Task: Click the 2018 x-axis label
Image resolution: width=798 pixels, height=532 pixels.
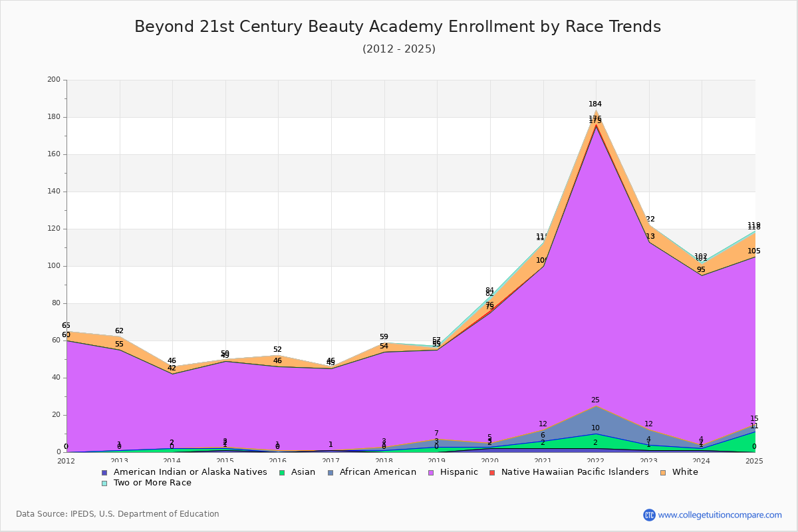Action: pyautogui.click(x=384, y=460)
